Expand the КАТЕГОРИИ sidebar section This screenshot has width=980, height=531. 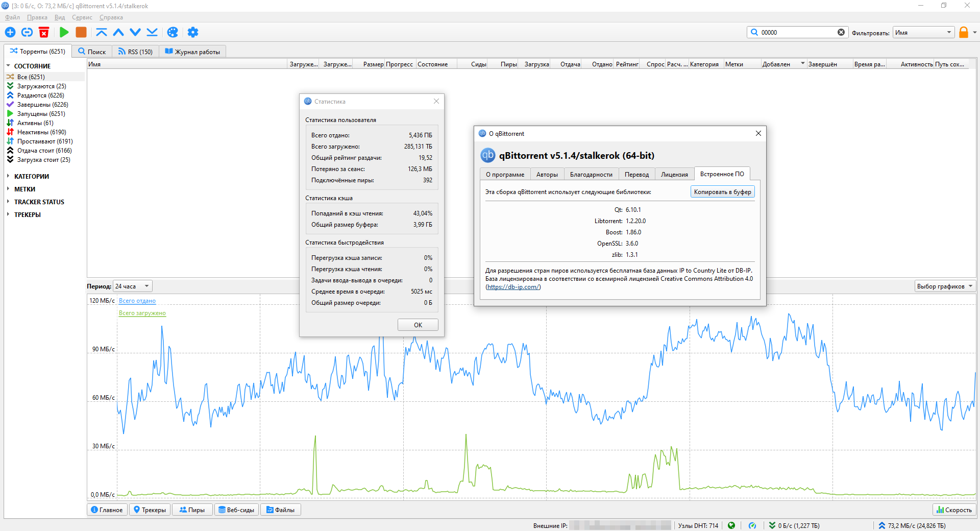pyautogui.click(x=32, y=176)
